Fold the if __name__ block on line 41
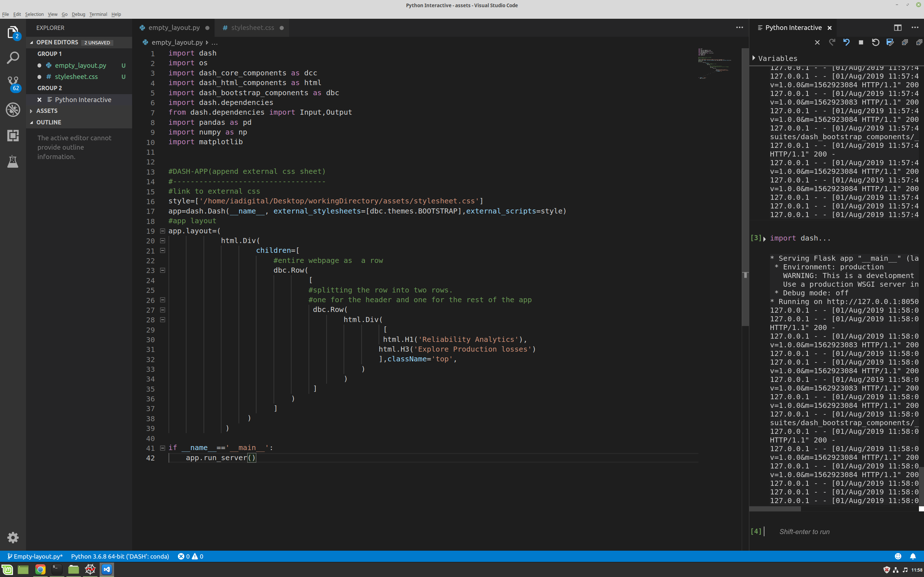 [162, 448]
